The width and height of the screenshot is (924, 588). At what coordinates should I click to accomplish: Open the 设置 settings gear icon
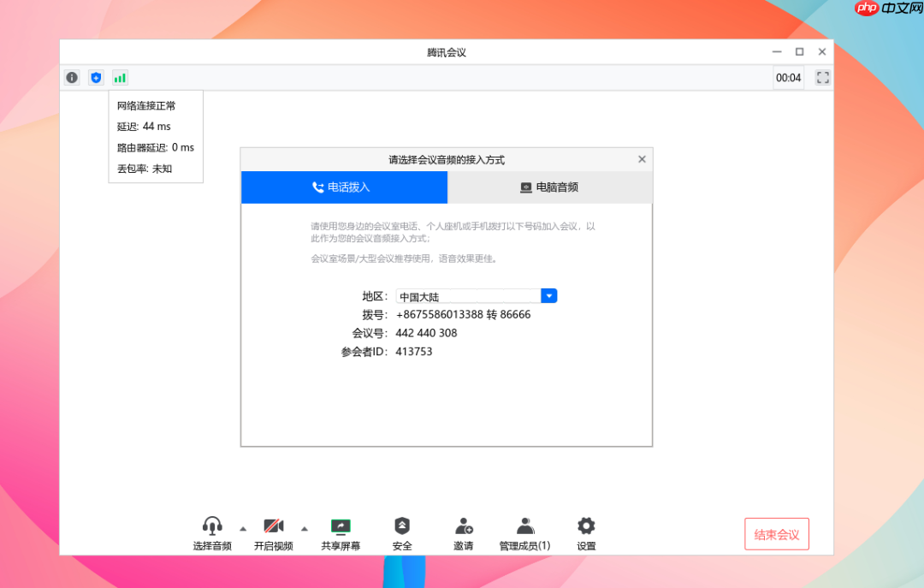coord(585,526)
